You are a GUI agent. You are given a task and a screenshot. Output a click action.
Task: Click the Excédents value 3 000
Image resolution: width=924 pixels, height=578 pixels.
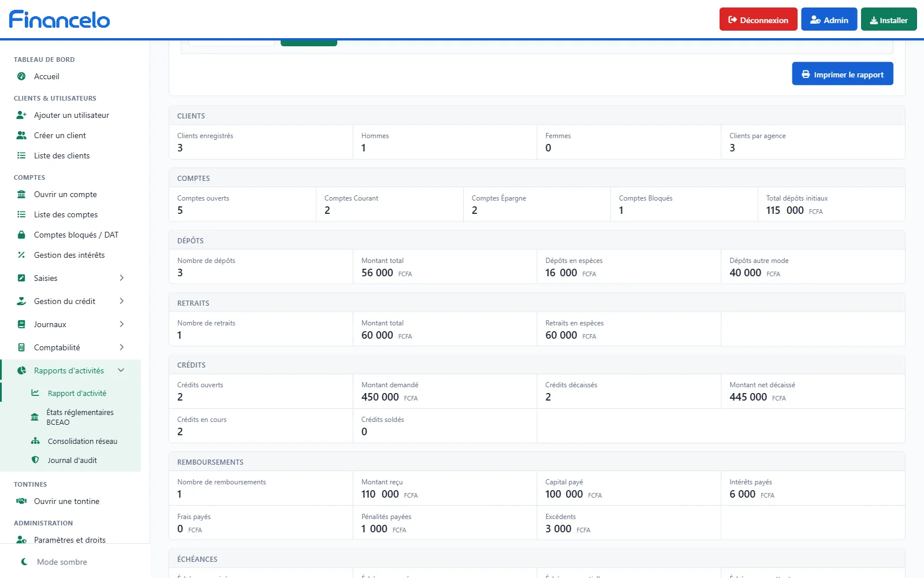pos(558,529)
